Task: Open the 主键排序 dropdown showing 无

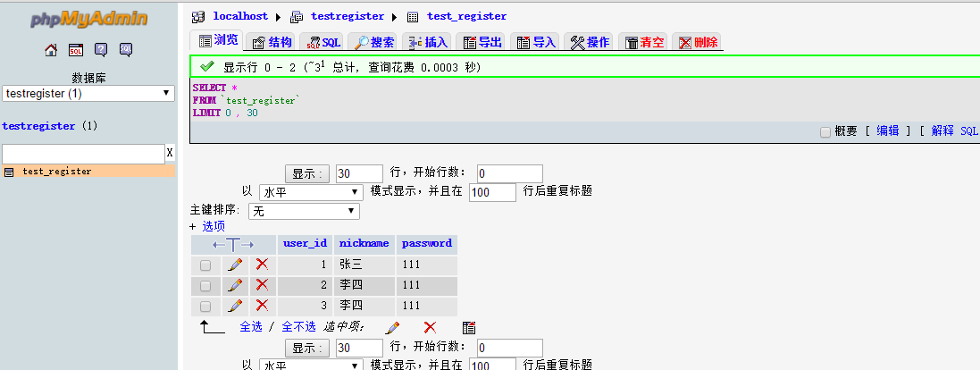Action: tap(304, 211)
